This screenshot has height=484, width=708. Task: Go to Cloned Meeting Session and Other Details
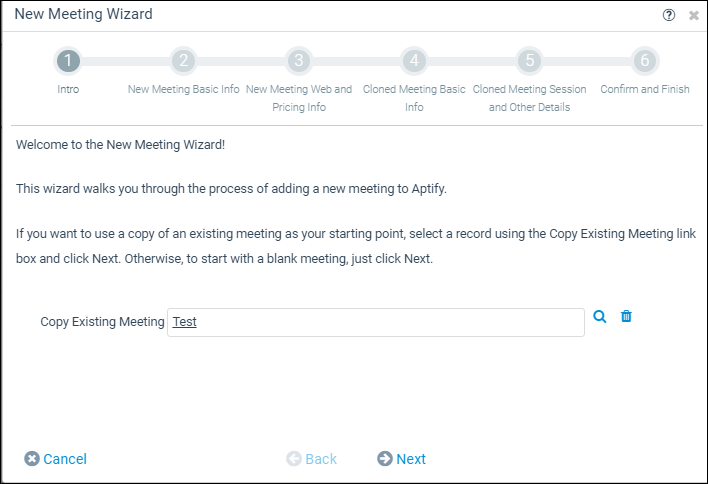click(x=530, y=98)
